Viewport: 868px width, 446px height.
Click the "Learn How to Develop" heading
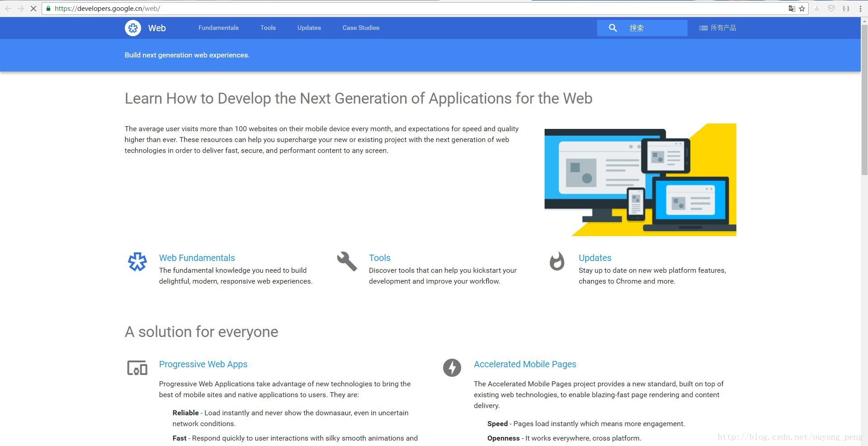click(x=359, y=98)
